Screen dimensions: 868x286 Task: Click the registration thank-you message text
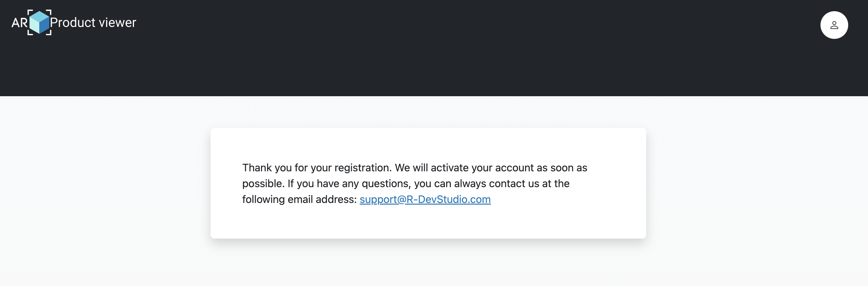415,184
